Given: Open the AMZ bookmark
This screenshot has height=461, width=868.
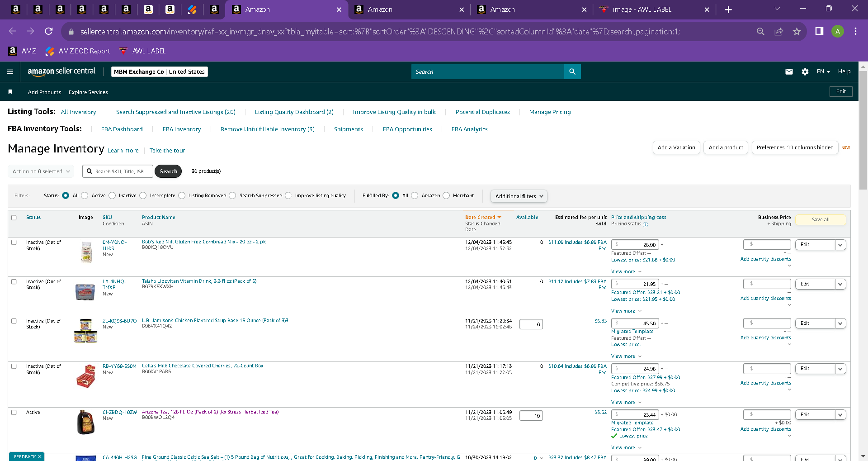Looking at the screenshot, I should (23, 51).
